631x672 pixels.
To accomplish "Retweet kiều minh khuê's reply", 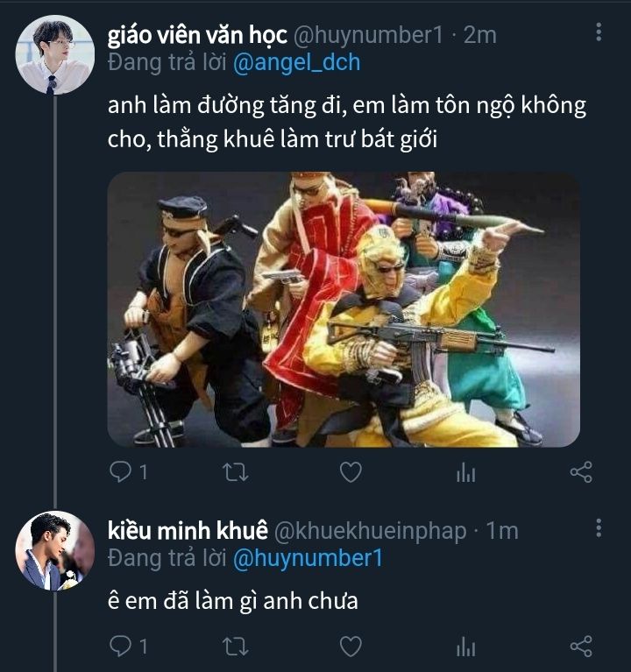I will tap(236, 647).
